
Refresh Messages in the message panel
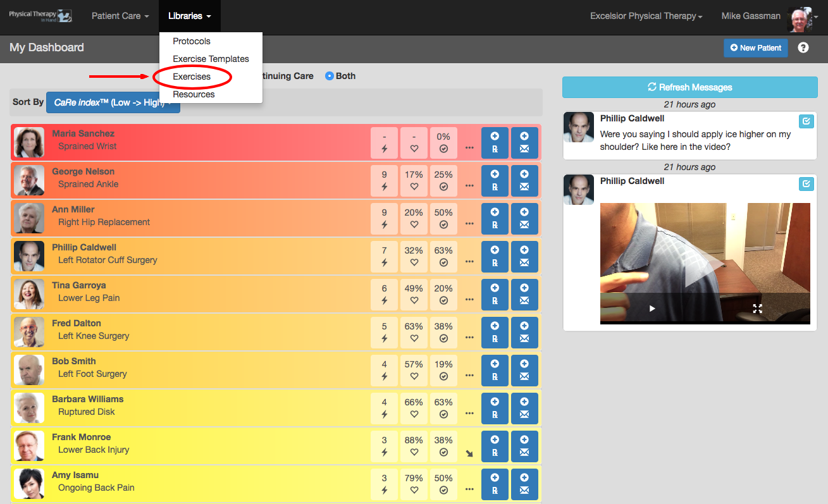pos(689,87)
